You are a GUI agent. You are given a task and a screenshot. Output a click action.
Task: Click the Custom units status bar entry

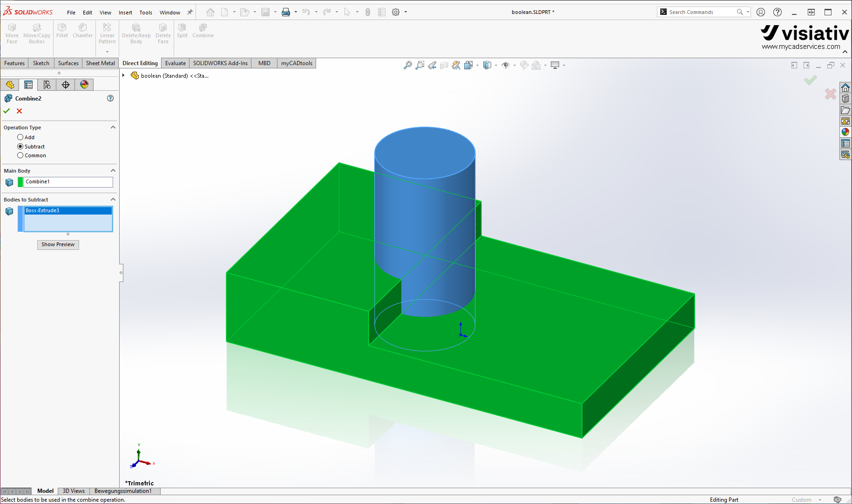click(802, 500)
